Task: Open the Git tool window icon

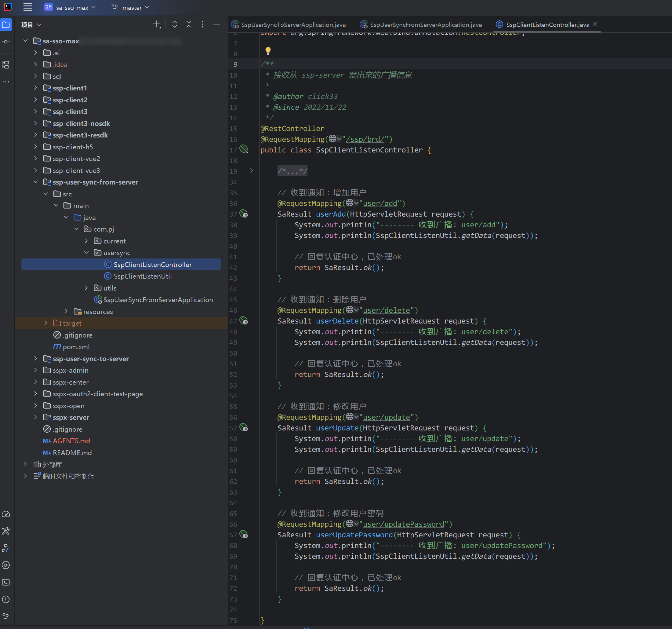Action: (6, 616)
